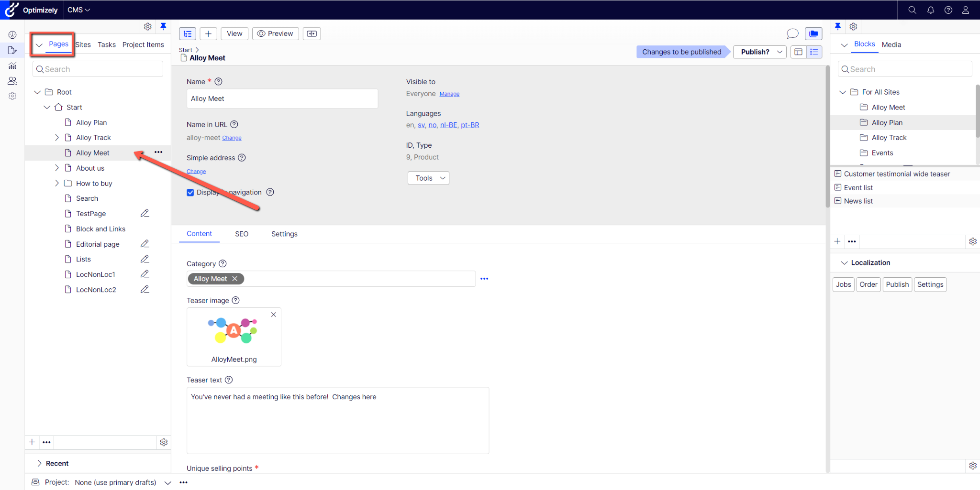980x490 pixels.
Task: Click the edit pencil beside Editorial page
Action: [145, 244]
